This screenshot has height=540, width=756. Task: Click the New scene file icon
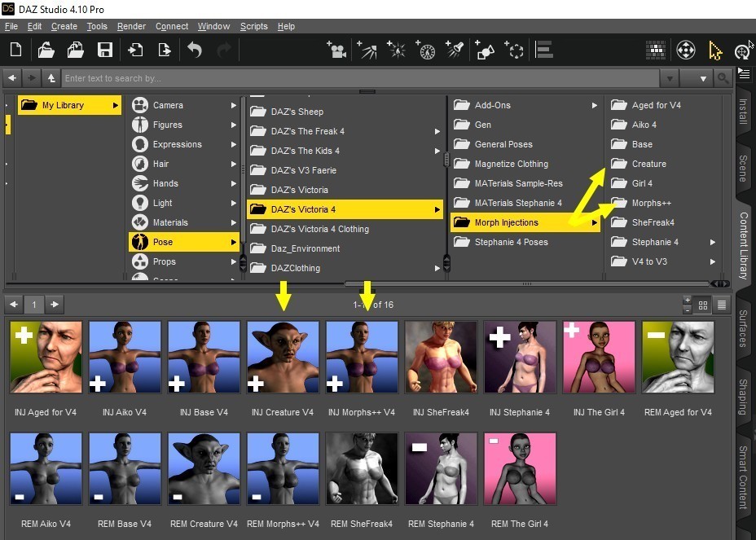pyautogui.click(x=16, y=50)
